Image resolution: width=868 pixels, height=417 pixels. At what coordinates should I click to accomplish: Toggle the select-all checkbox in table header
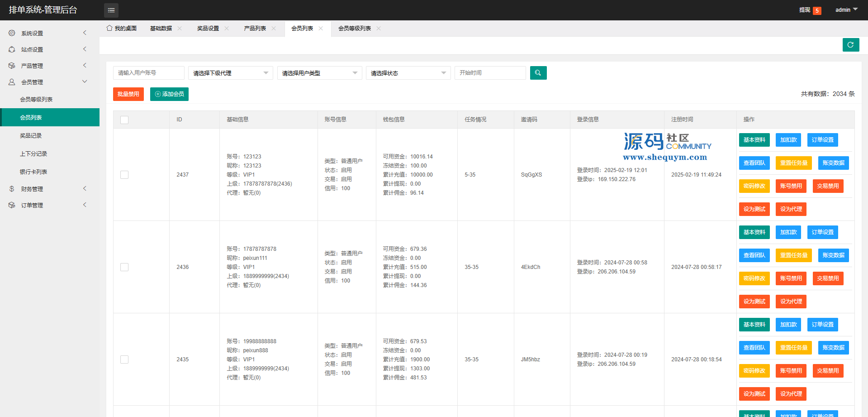pyautogui.click(x=124, y=120)
